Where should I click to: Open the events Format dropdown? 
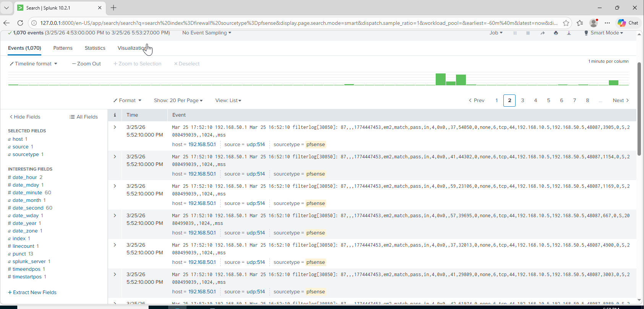[127, 101]
